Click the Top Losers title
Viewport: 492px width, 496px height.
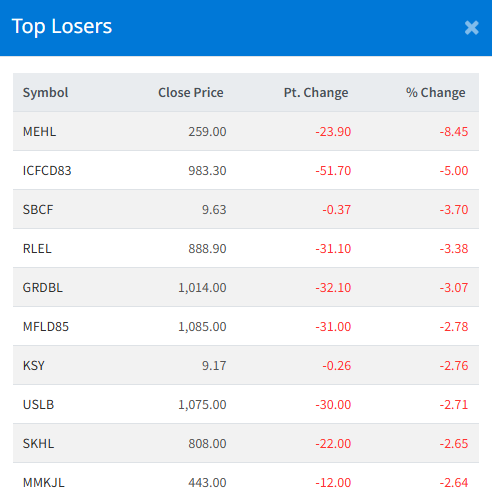click(x=62, y=26)
